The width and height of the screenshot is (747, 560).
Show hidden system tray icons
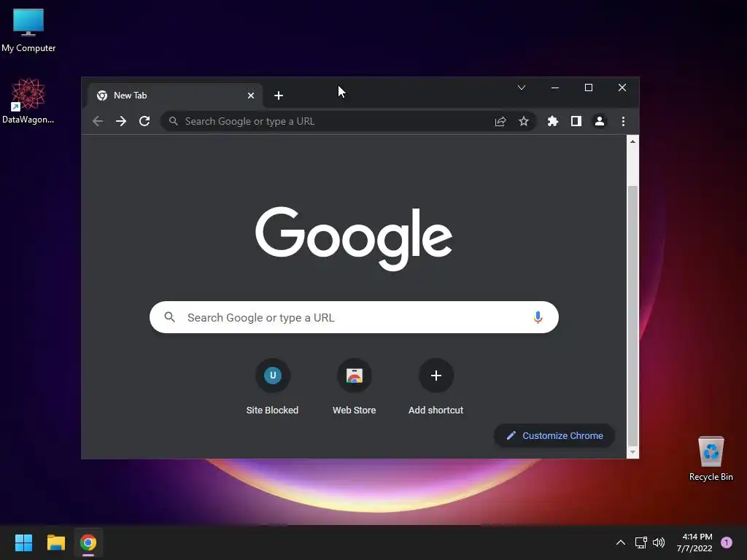pyautogui.click(x=621, y=542)
